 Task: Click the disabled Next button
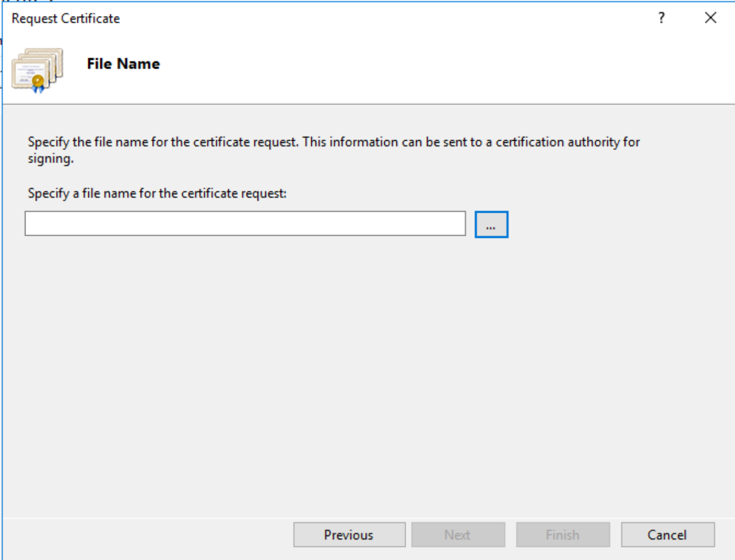click(x=458, y=535)
